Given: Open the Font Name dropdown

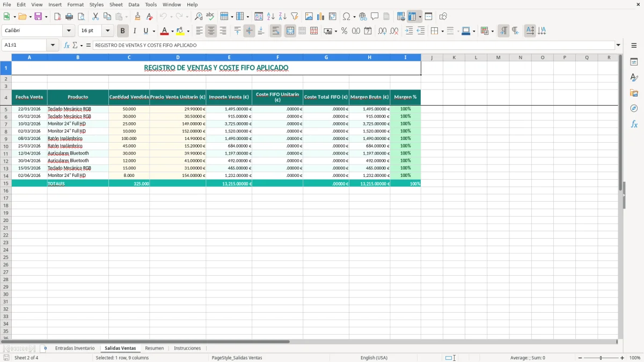Looking at the screenshot, I should coord(69,31).
